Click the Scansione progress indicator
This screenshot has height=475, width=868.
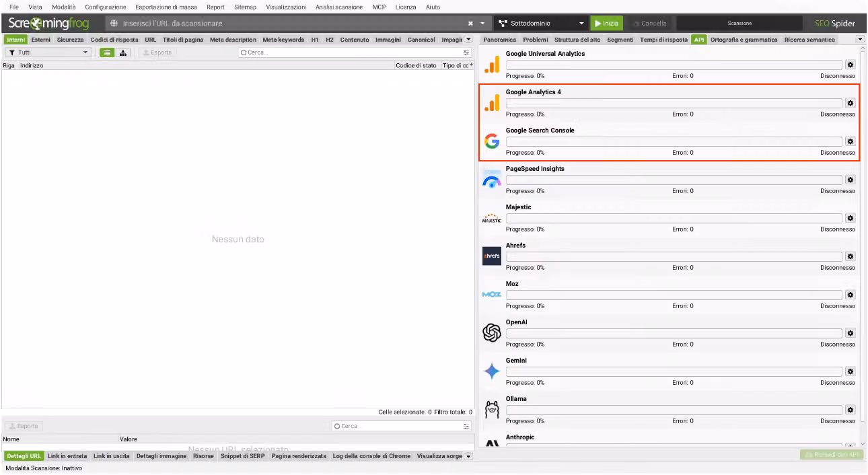pos(739,23)
